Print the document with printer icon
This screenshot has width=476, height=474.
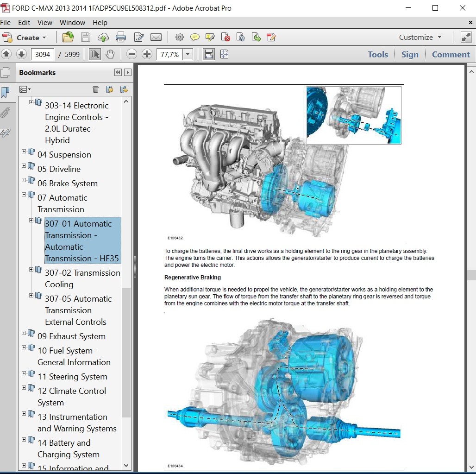[x=121, y=38]
